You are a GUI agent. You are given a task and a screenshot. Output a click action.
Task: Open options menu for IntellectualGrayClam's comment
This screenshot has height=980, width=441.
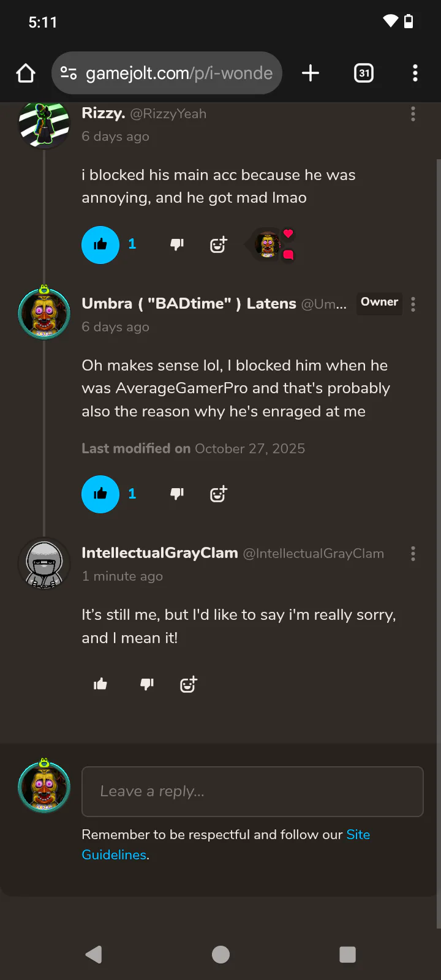[413, 554]
